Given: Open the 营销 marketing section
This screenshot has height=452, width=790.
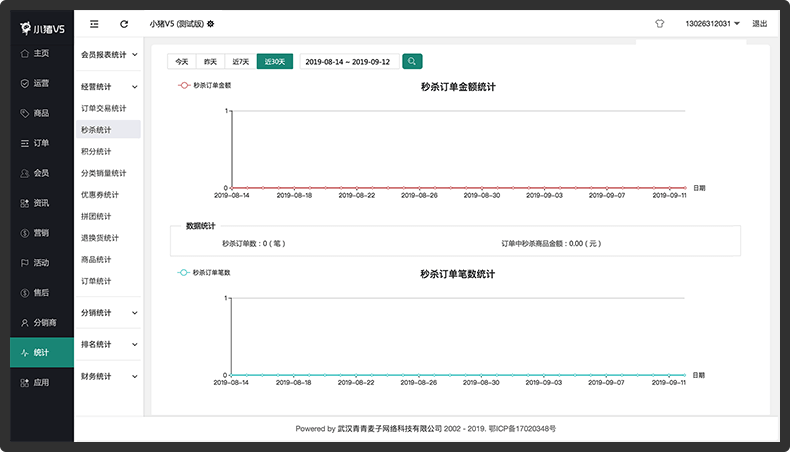Looking at the screenshot, I should [x=42, y=233].
